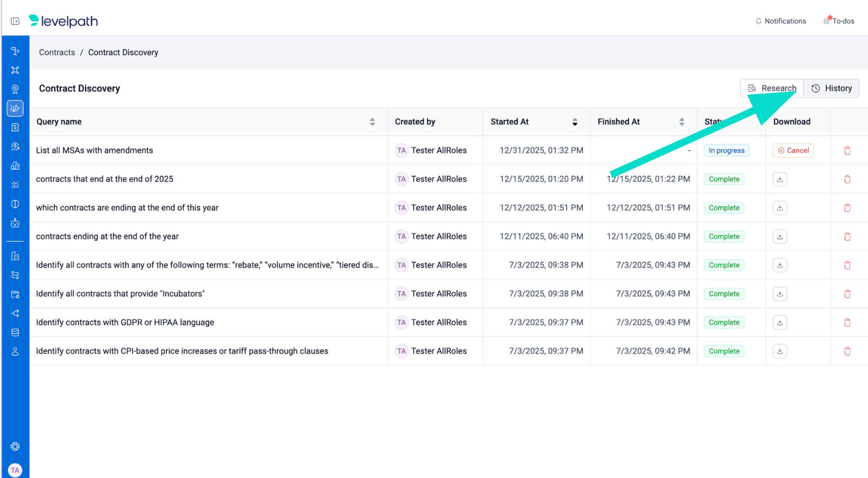Open settings gear in sidebar

[x=15, y=447]
